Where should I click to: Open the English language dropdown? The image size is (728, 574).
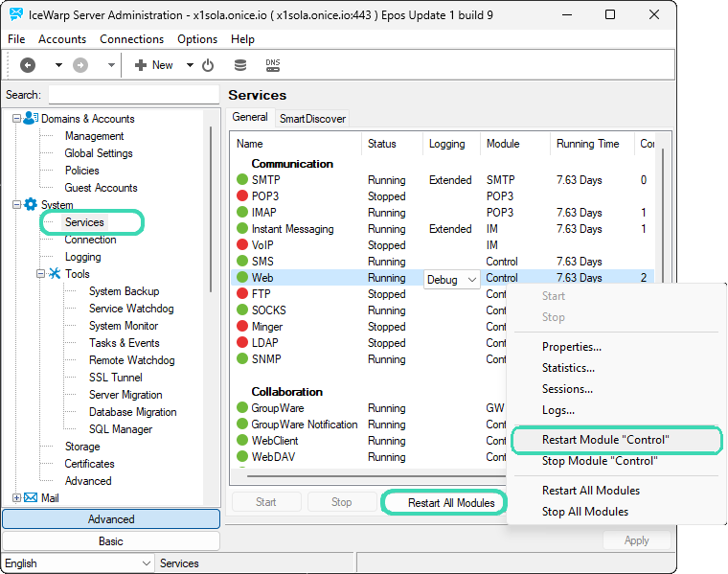coord(78,563)
